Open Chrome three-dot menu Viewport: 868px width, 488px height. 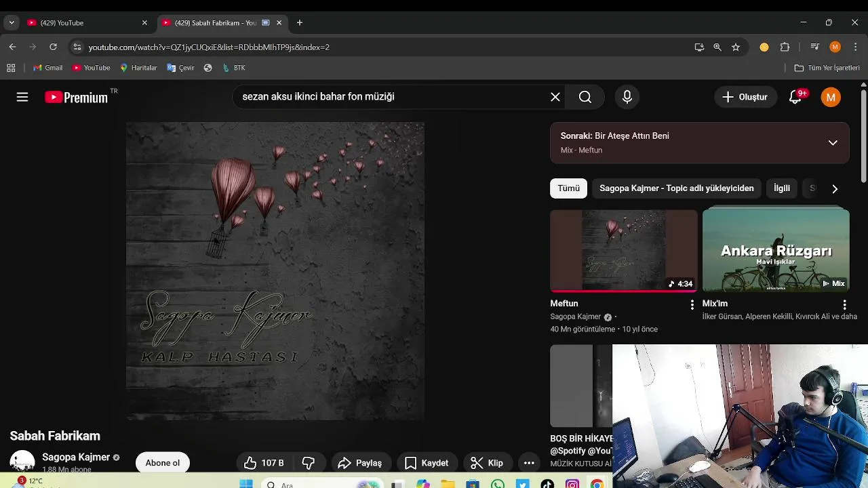[855, 47]
